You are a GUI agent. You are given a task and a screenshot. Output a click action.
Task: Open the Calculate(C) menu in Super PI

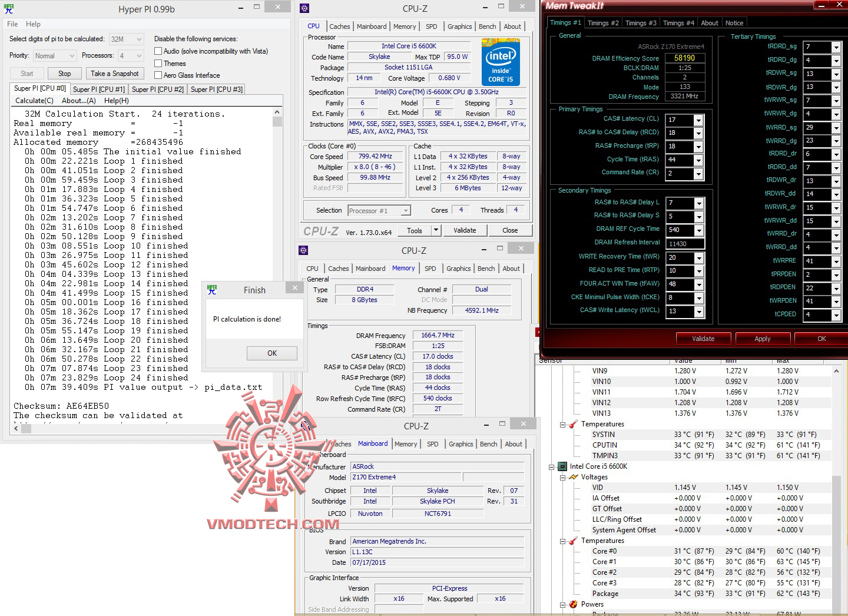pos(34,101)
